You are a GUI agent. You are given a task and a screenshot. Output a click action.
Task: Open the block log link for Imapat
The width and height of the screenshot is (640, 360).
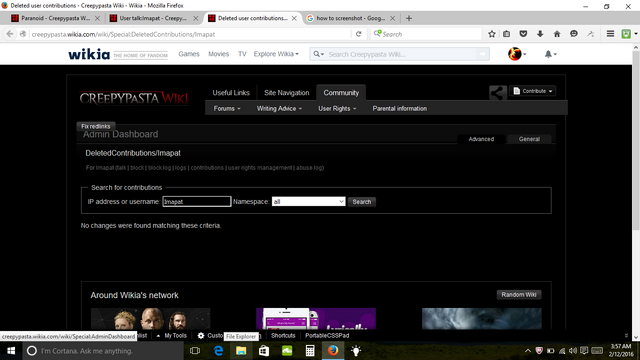[159, 168]
